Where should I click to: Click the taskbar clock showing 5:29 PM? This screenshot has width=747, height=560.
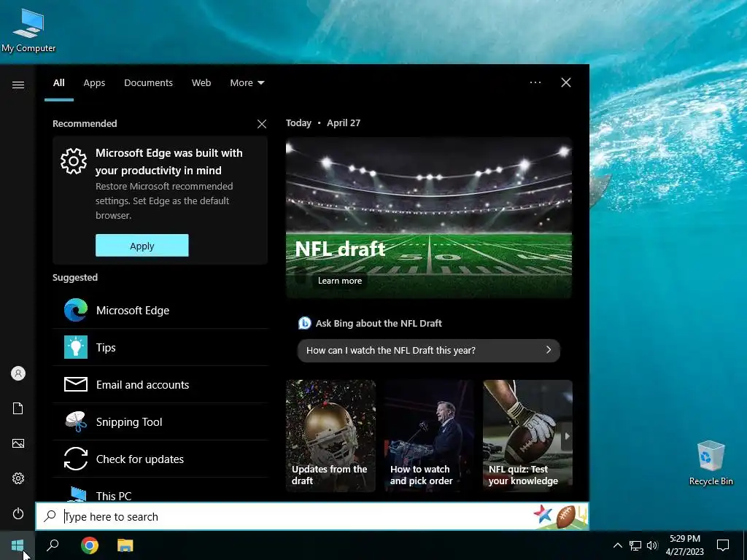click(x=684, y=545)
